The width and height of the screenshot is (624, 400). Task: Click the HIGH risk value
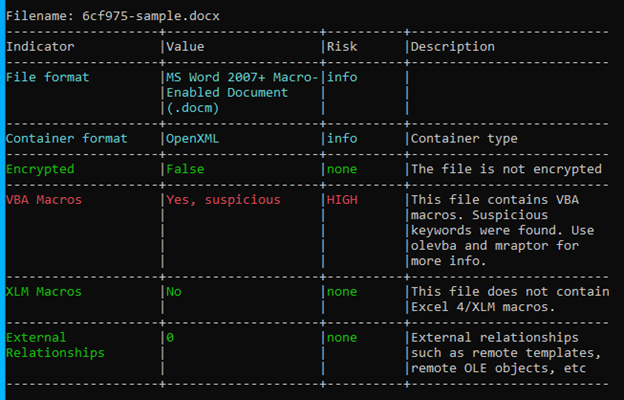[343, 199]
